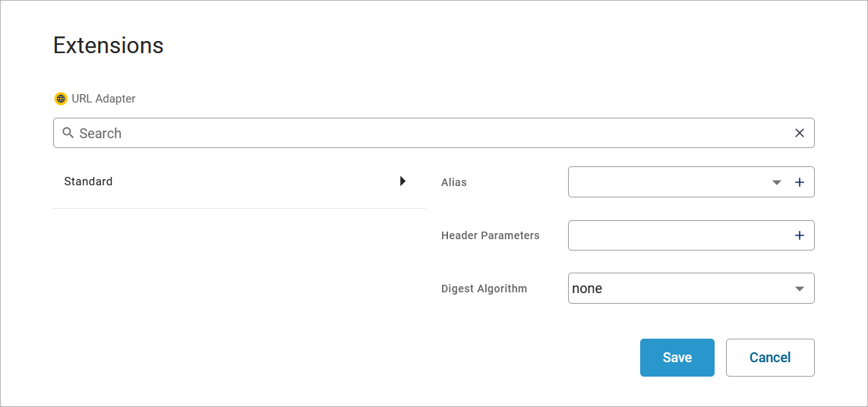Click the URL Adapter label text

click(103, 99)
